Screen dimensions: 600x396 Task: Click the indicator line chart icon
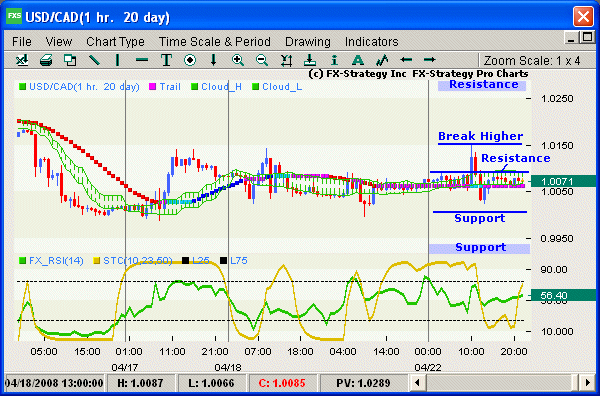point(382,60)
